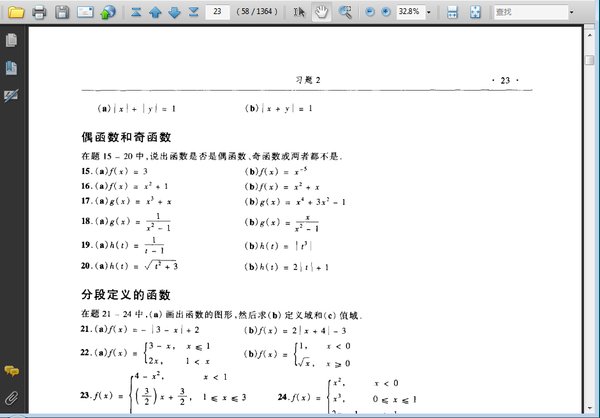600x418 pixels.
Task: Click the page total label (58 / 1364)
Action: (257, 11)
